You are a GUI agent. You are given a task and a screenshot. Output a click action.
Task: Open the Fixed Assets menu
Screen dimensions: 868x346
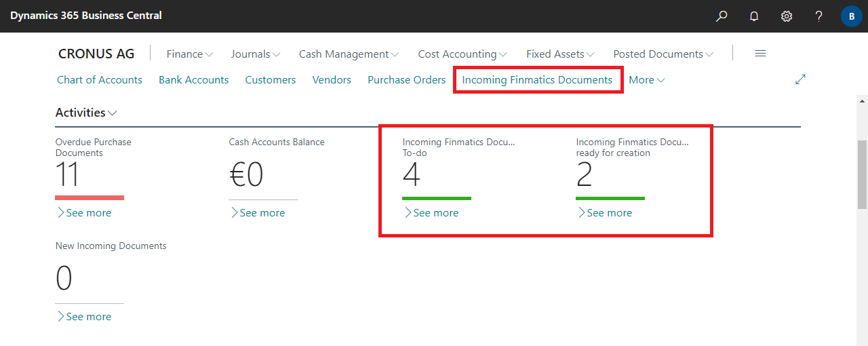pyautogui.click(x=560, y=54)
